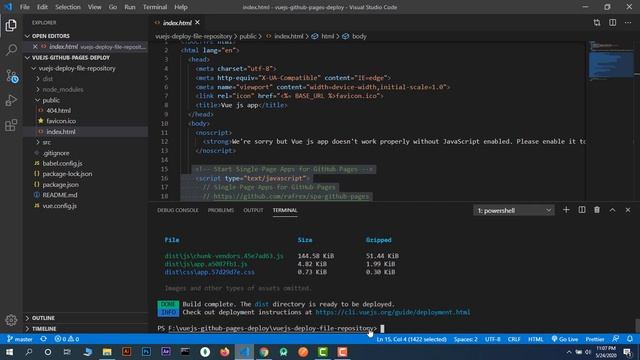
Task: Open the File menu
Action: tap(24, 7)
